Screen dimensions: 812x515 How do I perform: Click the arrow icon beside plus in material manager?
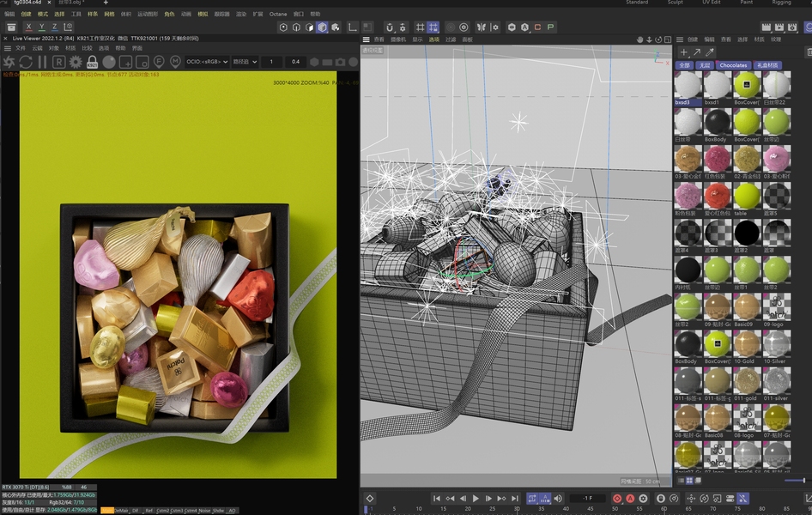pyautogui.click(x=697, y=51)
